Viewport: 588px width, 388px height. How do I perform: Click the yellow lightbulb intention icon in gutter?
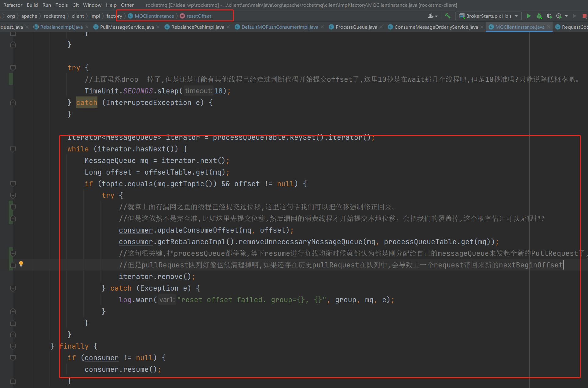(x=21, y=263)
